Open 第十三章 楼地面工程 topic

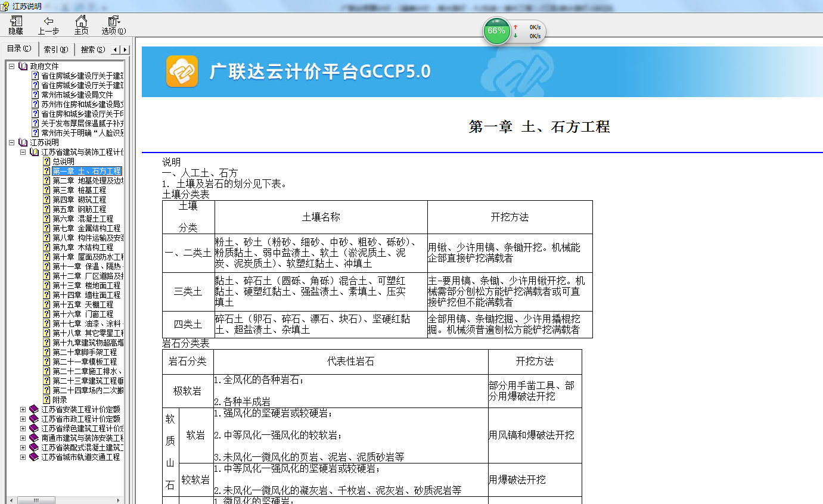click(x=86, y=285)
